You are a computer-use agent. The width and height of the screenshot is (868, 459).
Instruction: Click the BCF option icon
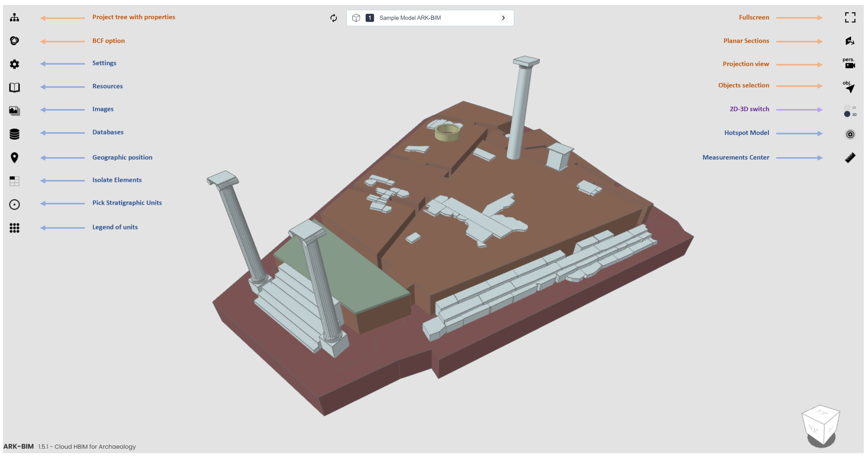pos(14,41)
